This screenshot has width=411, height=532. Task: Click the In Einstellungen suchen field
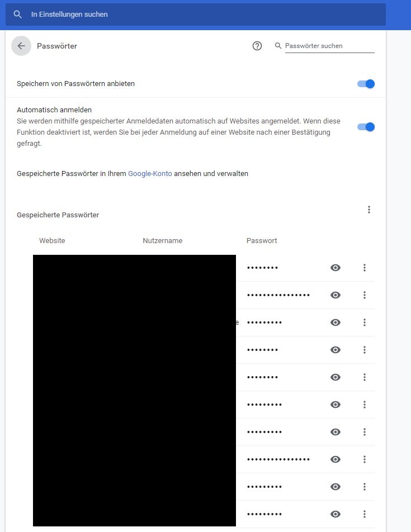tap(196, 15)
